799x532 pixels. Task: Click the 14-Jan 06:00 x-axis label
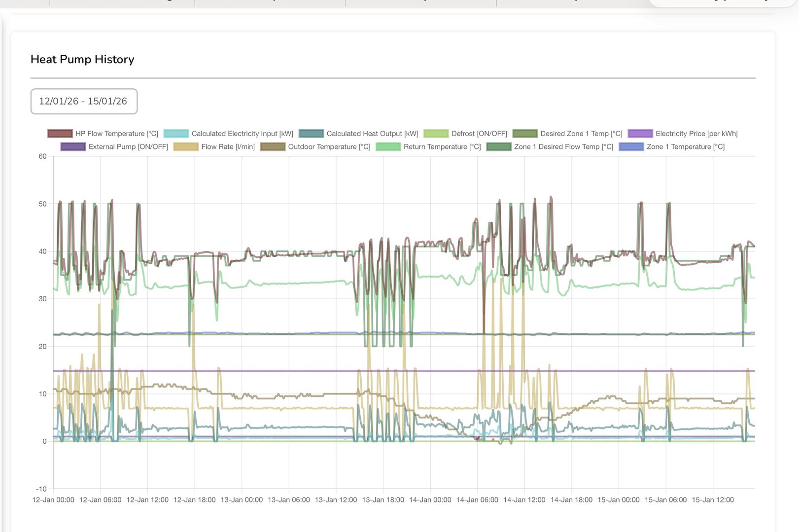click(x=477, y=500)
